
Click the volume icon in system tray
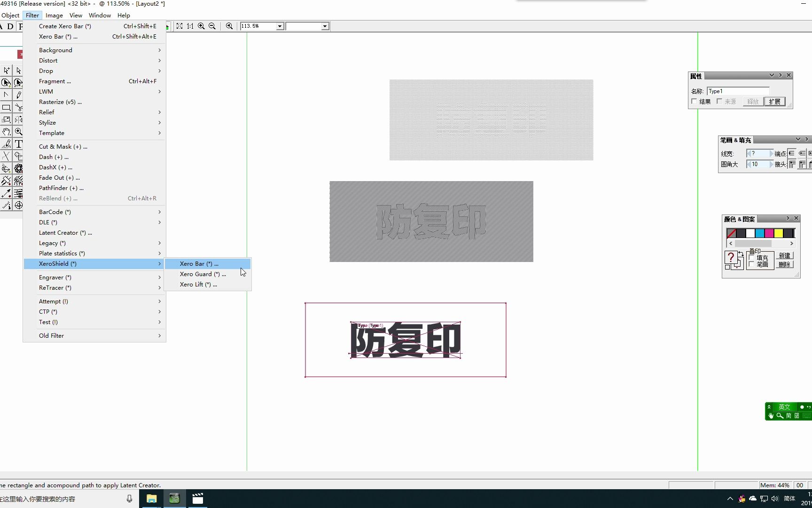coord(775,499)
